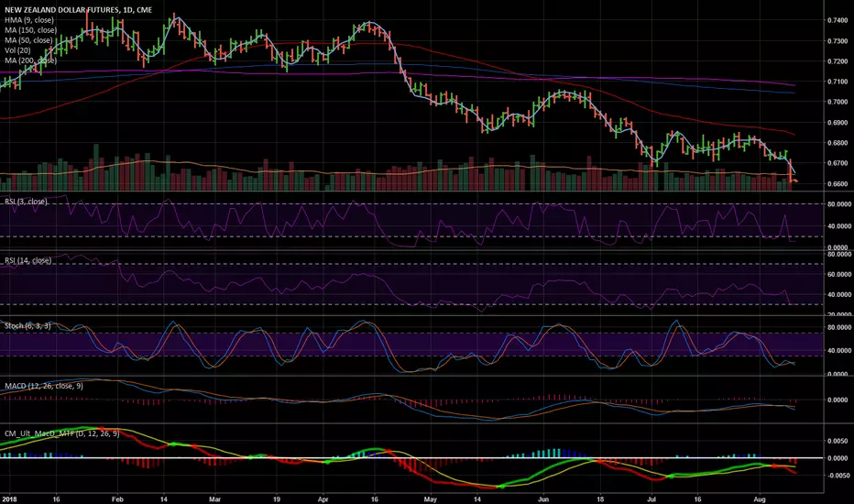
Task: Click the May label on time axis
Action: pos(431,499)
